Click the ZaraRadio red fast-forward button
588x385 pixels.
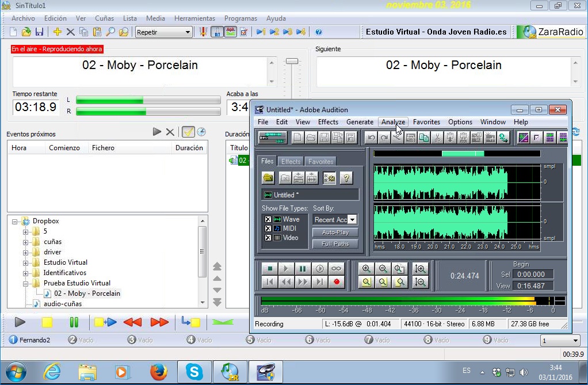(160, 322)
